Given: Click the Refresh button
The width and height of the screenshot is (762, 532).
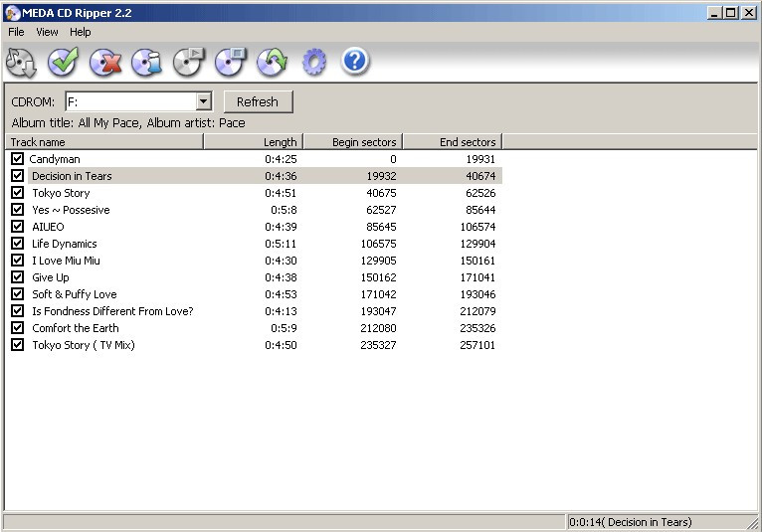Looking at the screenshot, I should [258, 102].
